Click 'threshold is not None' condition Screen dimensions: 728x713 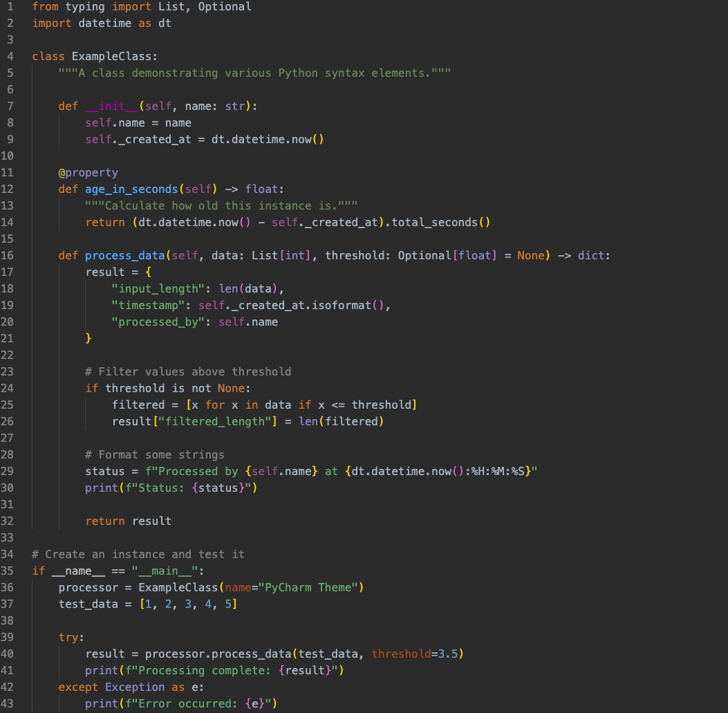click(x=175, y=389)
